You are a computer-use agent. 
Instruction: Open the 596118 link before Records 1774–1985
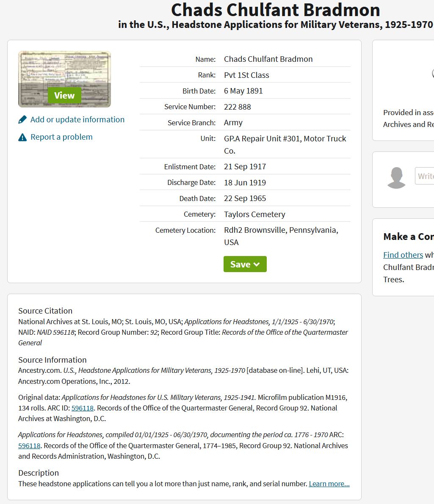[x=29, y=446]
